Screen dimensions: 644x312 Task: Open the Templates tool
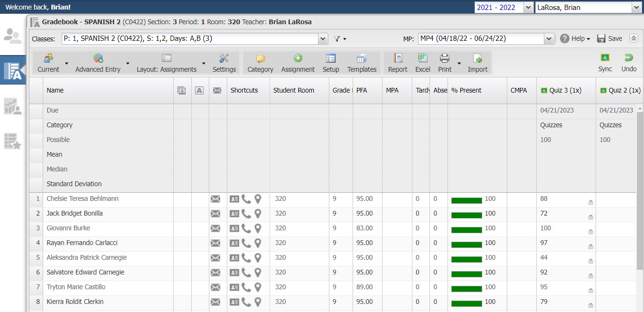click(x=362, y=63)
